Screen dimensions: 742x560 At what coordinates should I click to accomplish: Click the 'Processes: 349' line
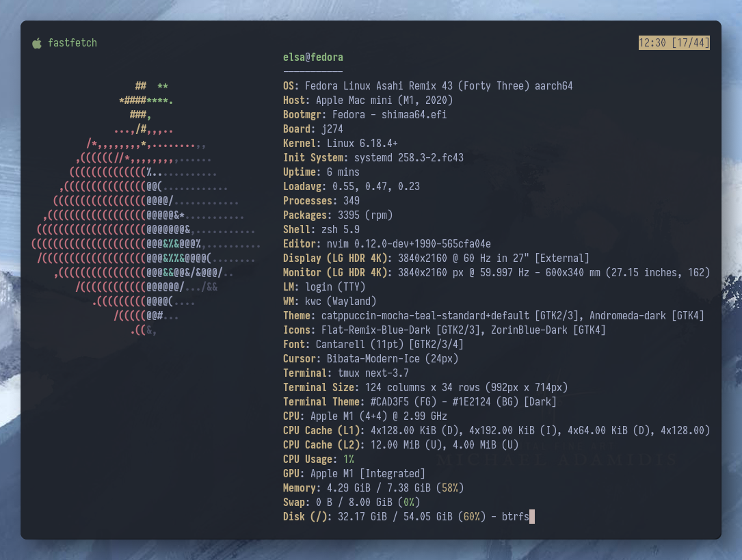point(321,200)
